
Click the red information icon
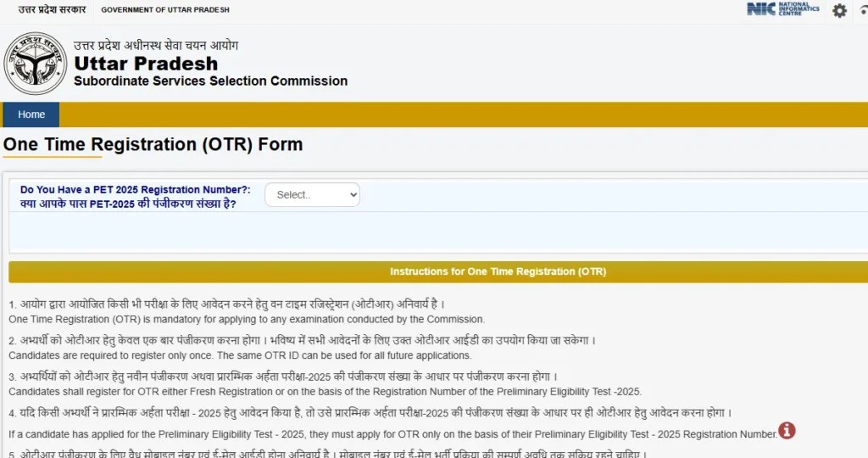click(x=787, y=430)
